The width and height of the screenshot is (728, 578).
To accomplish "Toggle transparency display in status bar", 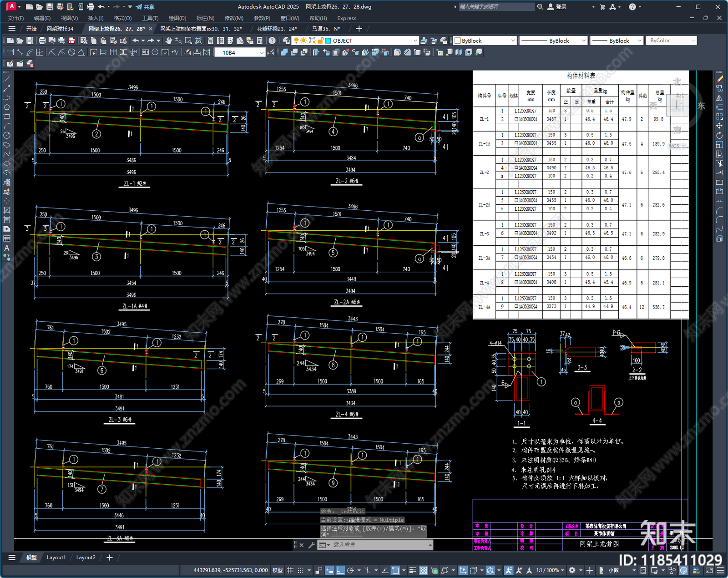I will [x=423, y=570].
